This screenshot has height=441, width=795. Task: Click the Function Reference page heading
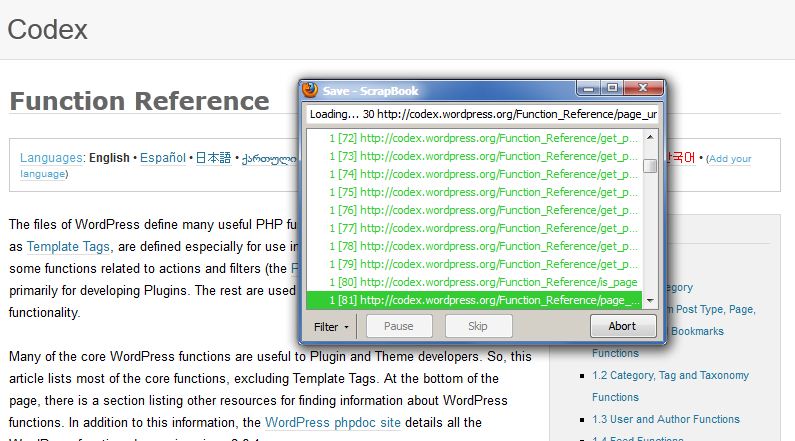point(139,101)
